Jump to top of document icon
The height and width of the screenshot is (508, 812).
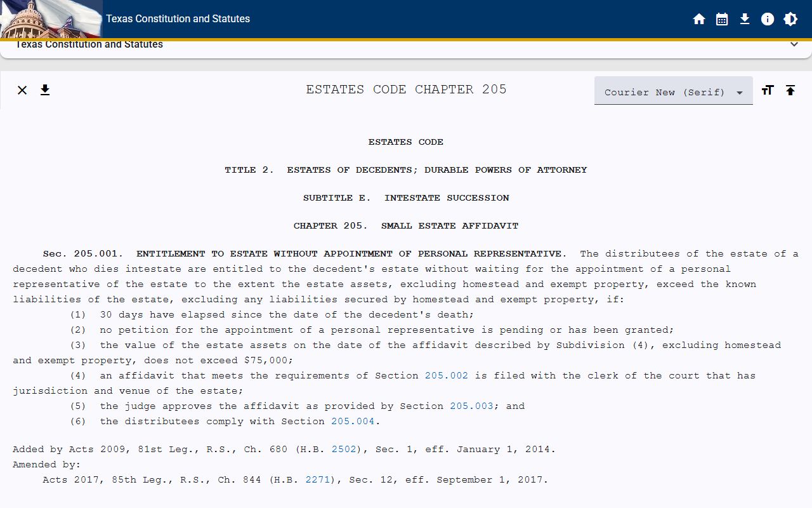click(790, 90)
